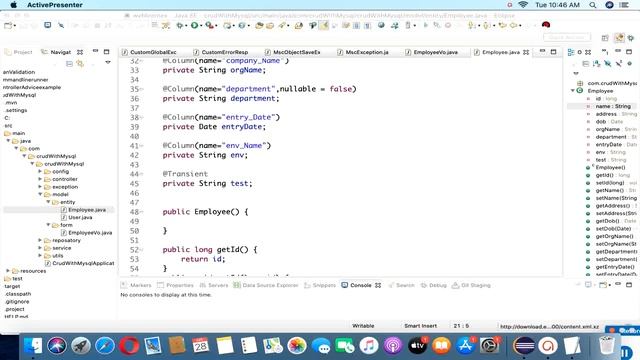Select getId() method in Outline

click(x=604, y=175)
